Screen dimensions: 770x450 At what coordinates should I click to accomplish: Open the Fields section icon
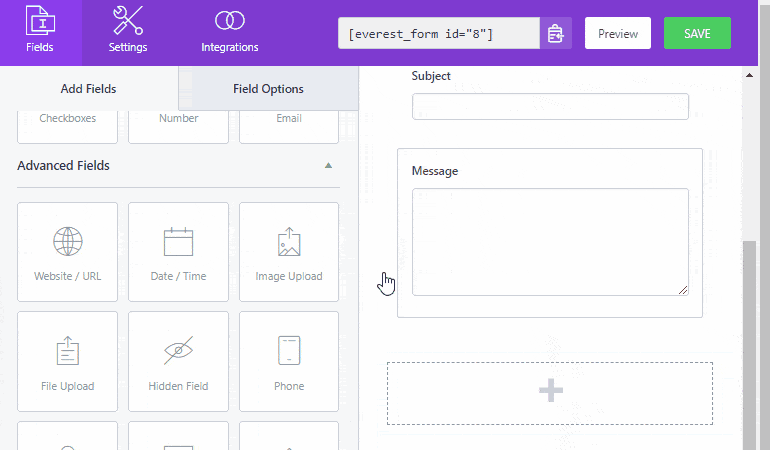click(x=40, y=21)
